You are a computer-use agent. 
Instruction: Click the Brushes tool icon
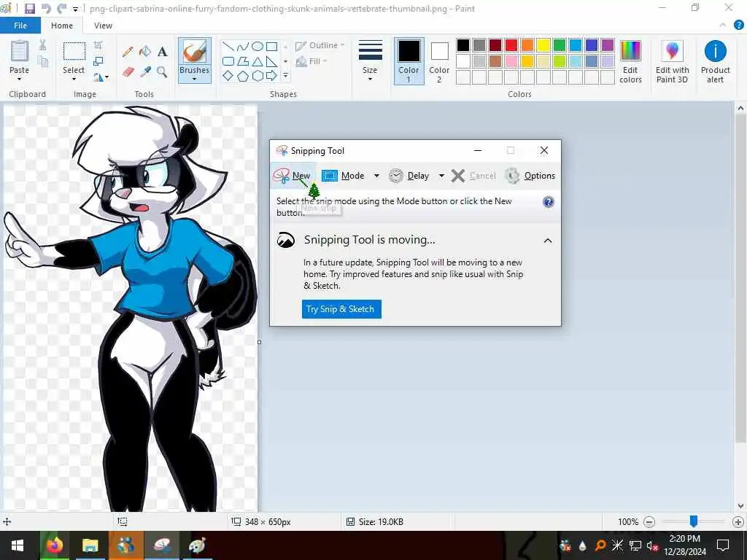[194, 52]
